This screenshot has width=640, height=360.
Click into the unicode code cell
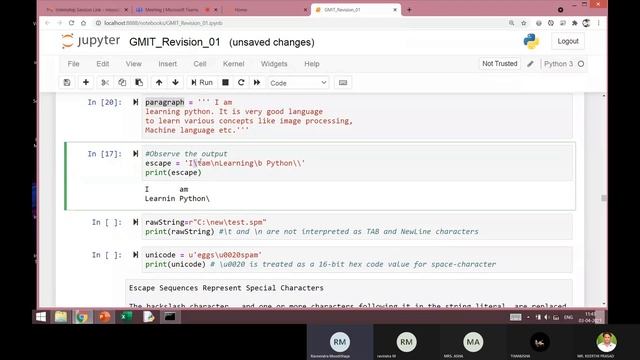tap(357, 260)
